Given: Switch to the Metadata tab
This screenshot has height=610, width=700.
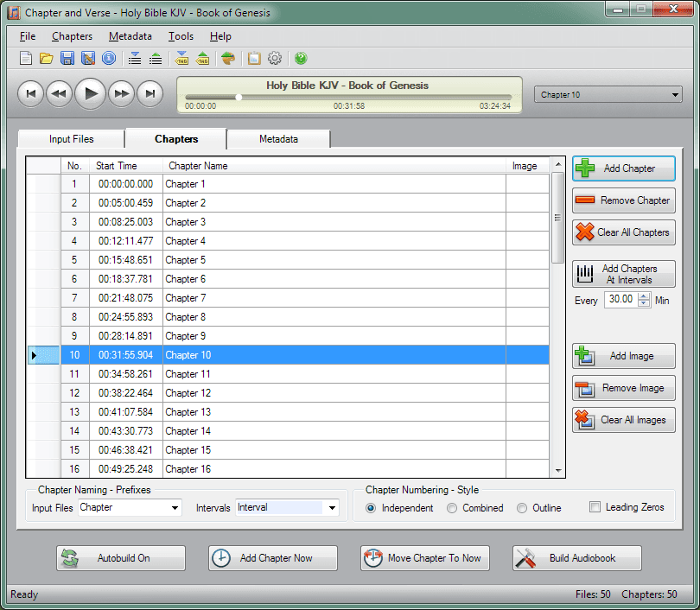Looking at the screenshot, I should click(277, 138).
